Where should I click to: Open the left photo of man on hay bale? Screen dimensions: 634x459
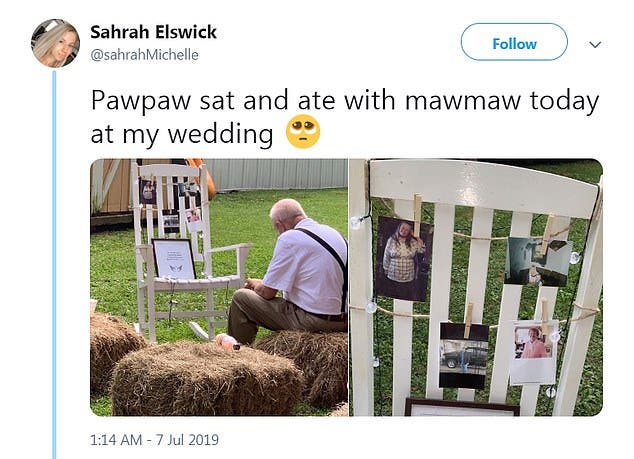click(219, 287)
